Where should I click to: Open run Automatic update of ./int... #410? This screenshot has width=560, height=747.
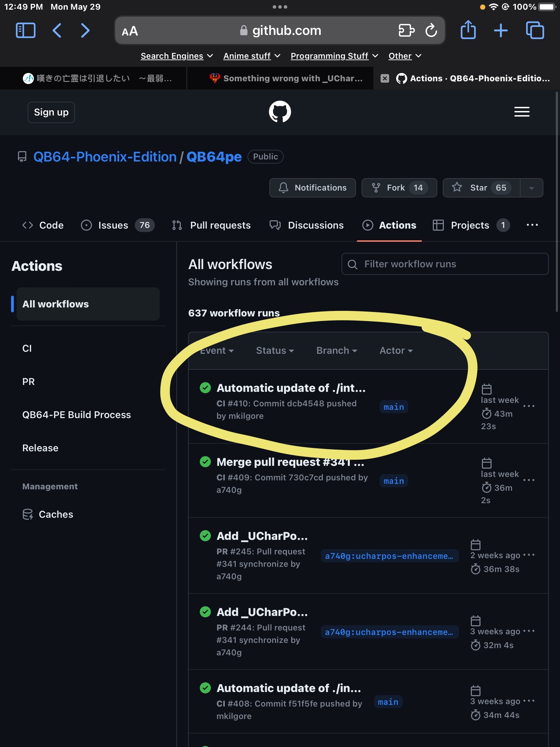(291, 388)
